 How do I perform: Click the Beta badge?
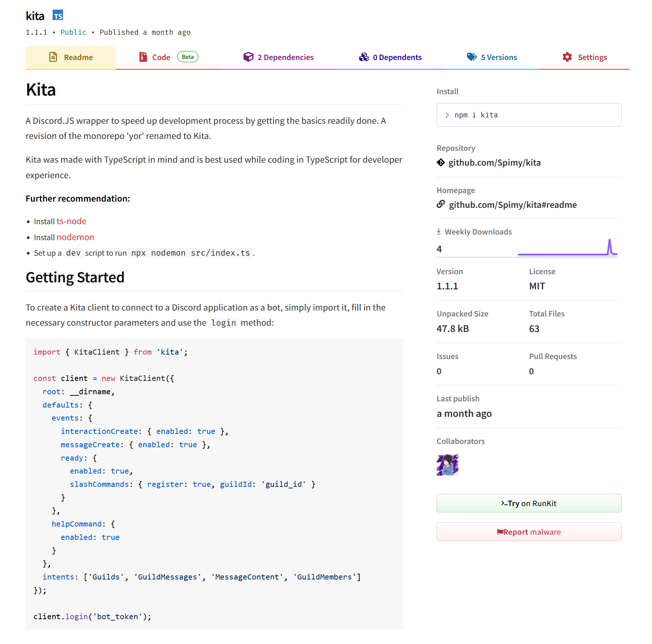pos(188,57)
